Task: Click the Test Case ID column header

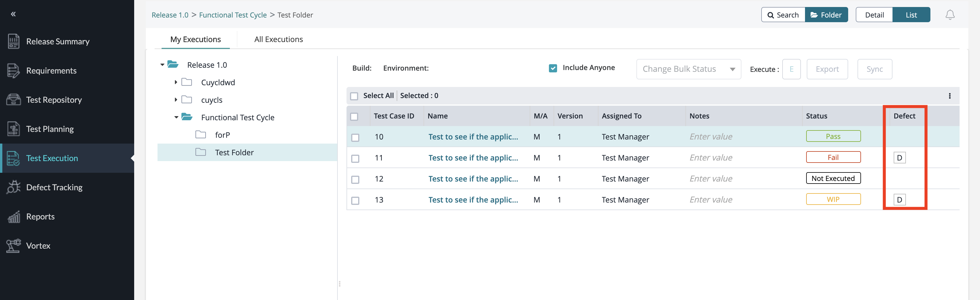Action: [394, 116]
